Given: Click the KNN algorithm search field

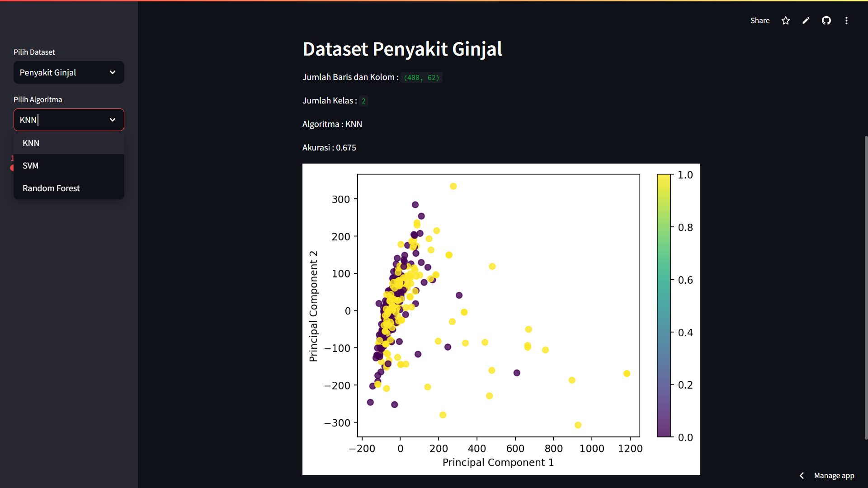Looking at the screenshot, I should [x=61, y=120].
